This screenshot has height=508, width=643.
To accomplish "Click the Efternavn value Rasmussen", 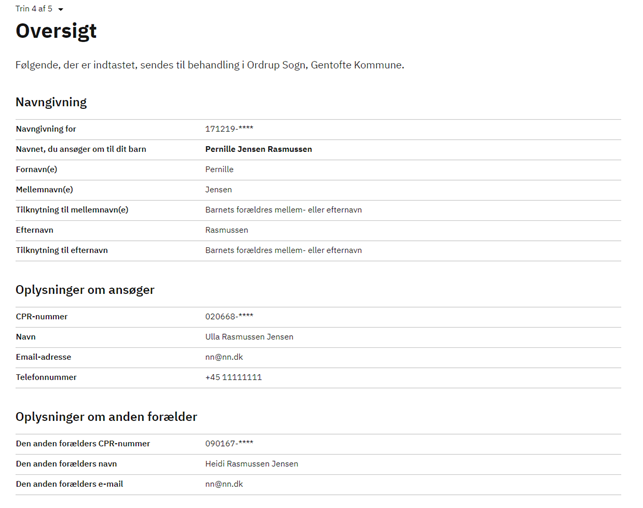I will (227, 230).
